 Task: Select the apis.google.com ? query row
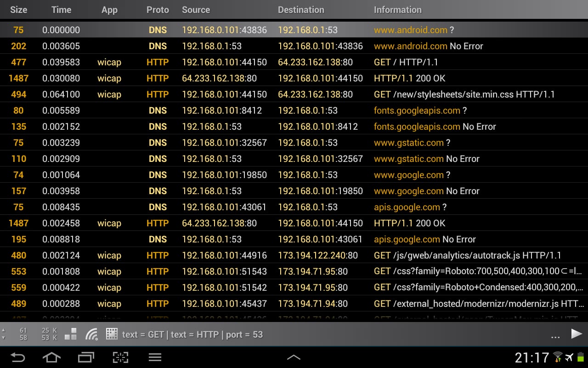pos(294,207)
